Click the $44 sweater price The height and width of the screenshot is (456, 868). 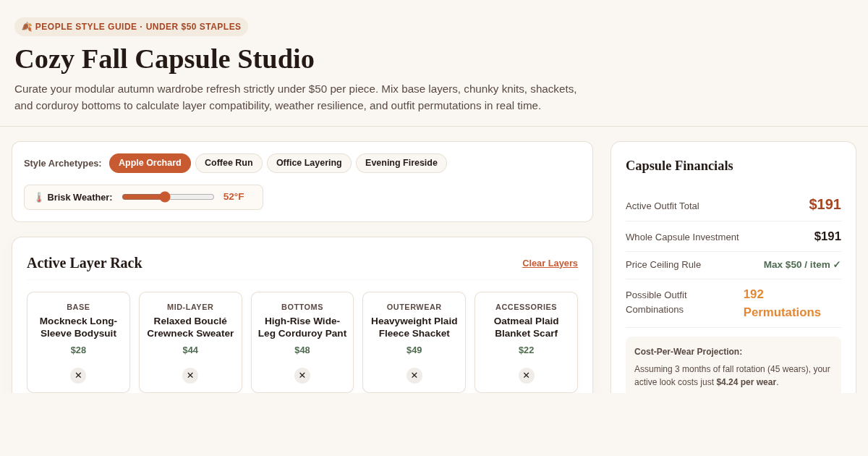click(x=190, y=350)
